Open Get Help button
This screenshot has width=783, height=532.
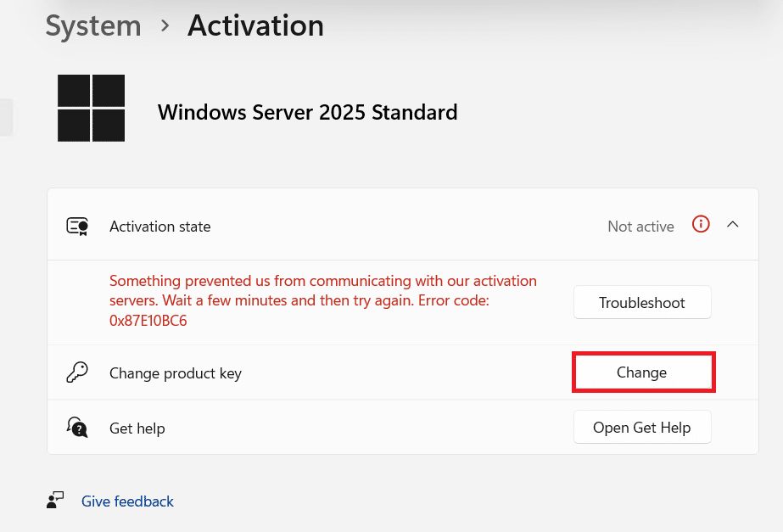point(642,427)
